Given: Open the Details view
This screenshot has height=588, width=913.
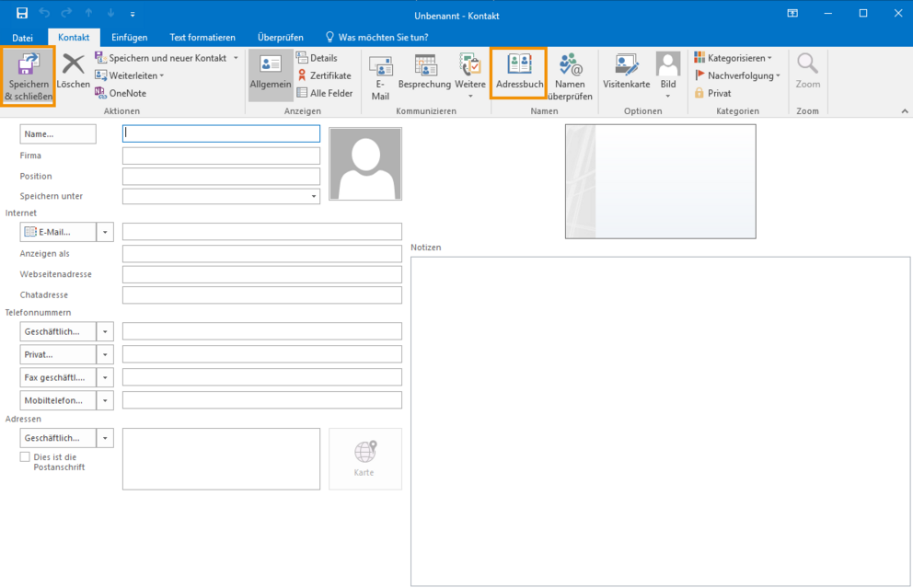Looking at the screenshot, I should 317,58.
